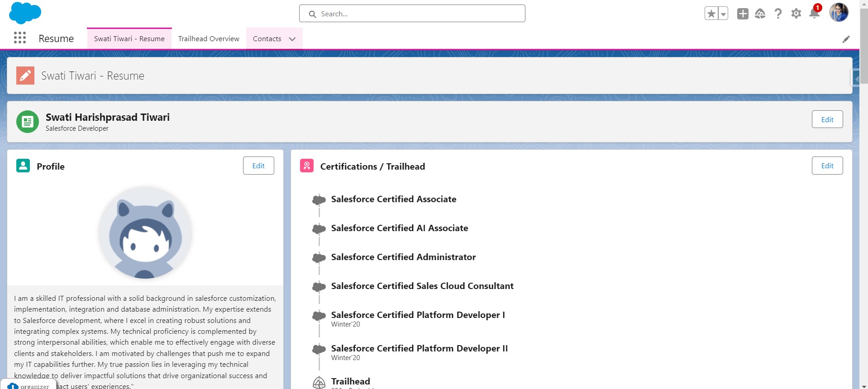The image size is (868, 389).
Task: Edit the Swati Harishprasad Tiwari header
Action: click(827, 119)
